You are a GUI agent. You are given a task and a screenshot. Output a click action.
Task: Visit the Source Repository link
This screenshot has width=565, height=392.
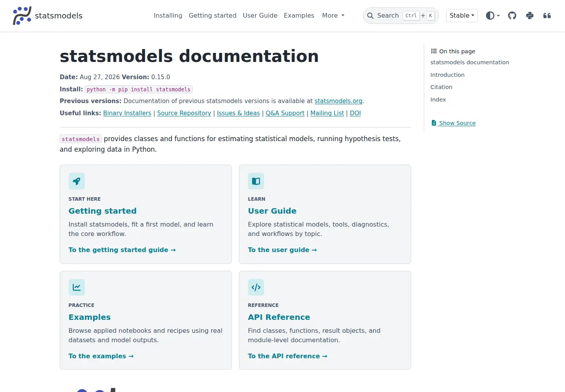(x=184, y=113)
